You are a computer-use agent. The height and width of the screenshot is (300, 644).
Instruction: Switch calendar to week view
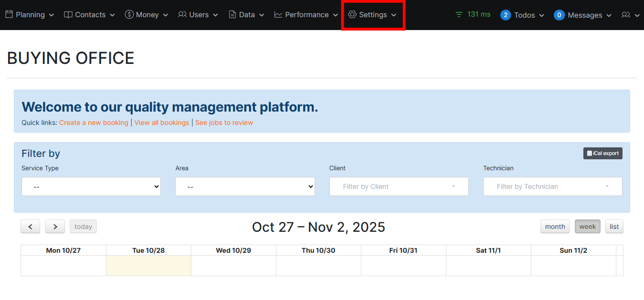click(587, 227)
